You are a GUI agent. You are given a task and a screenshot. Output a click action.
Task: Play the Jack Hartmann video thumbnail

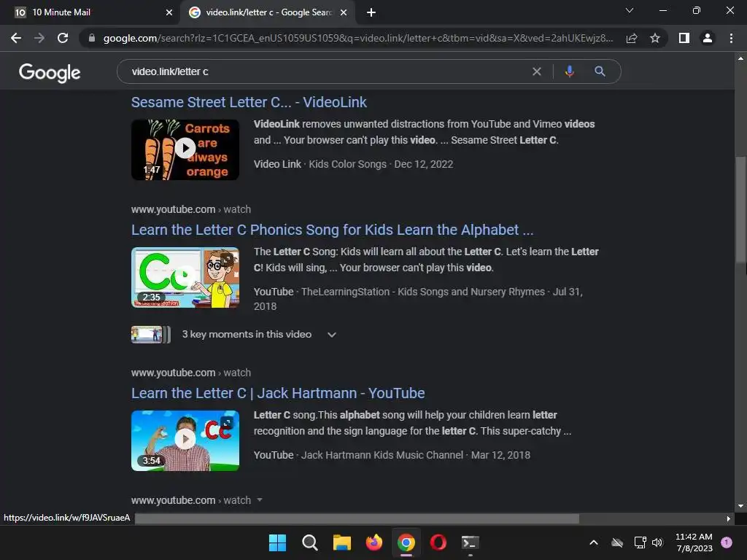click(185, 440)
